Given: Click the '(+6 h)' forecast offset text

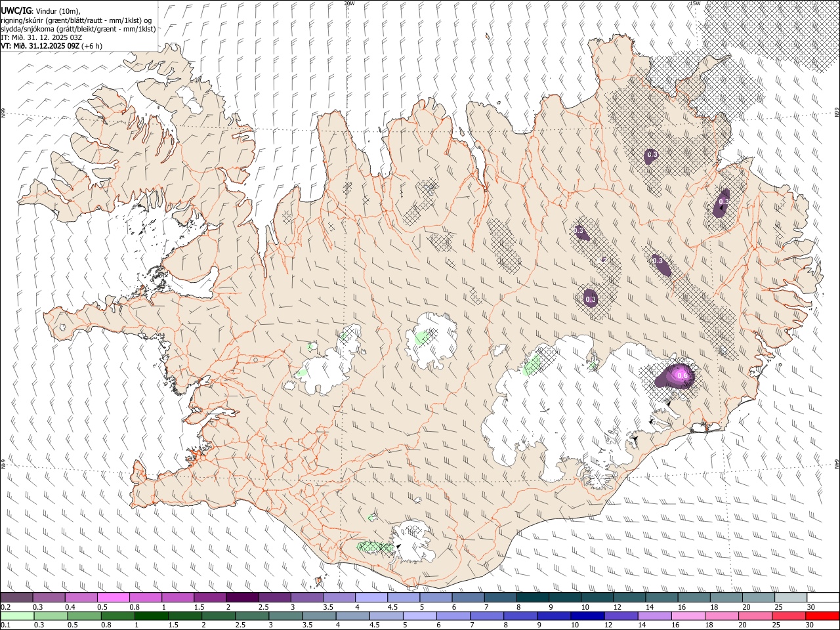Looking at the screenshot, I should 92,46.
